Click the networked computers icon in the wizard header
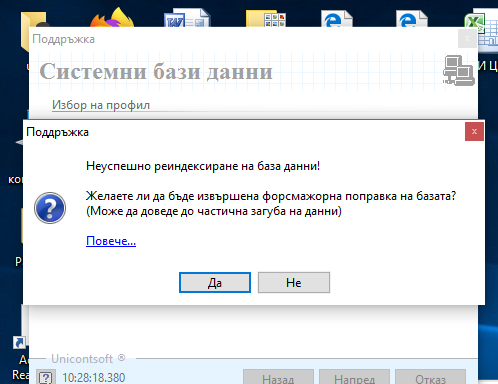This screenshot has height=384, width=498. [x=459, y=70]
